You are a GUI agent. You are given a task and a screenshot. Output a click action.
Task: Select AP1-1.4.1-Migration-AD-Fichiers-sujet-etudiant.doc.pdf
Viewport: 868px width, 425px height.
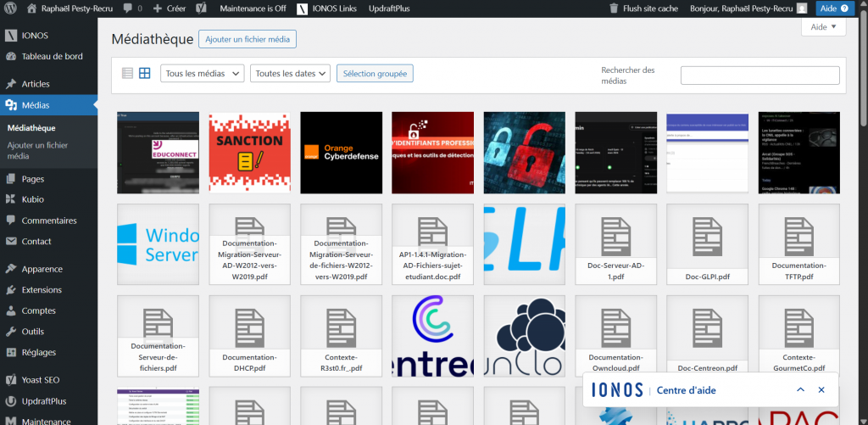432,244
